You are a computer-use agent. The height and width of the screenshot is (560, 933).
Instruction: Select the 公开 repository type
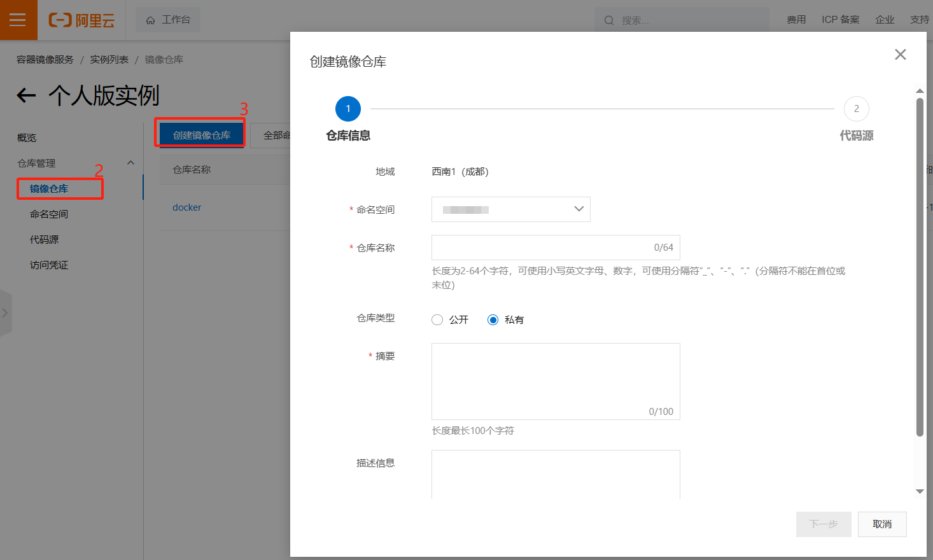pyautogui.click(x=437, y=319)
